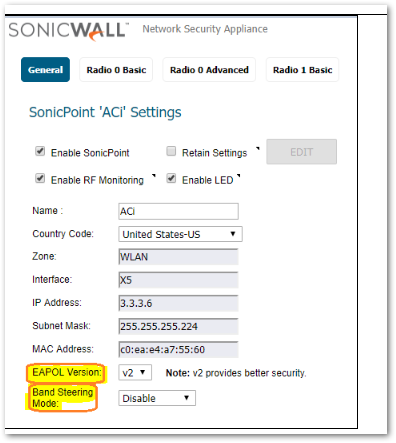The width and height of the screenshot is (396, 443).
Task: Click the Name input field
Action: [x=178, y=211]
